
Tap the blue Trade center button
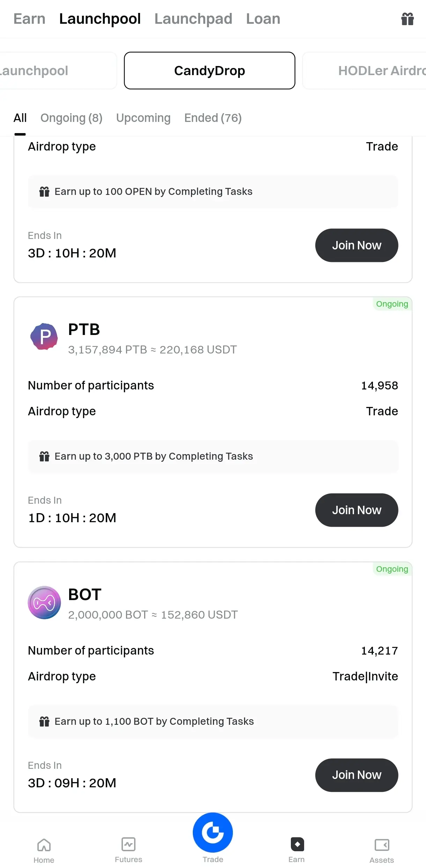[x=213, y=832]
